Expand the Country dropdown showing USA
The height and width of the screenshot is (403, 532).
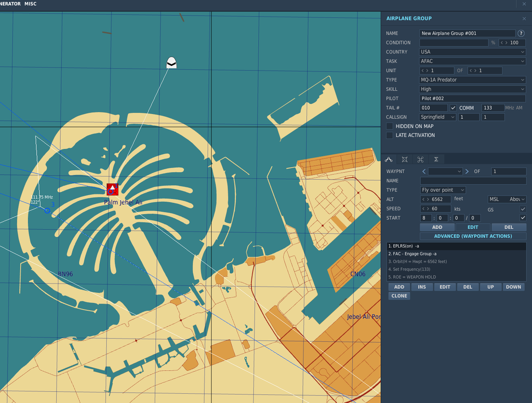pyautogui.click(x=472, y=52)
